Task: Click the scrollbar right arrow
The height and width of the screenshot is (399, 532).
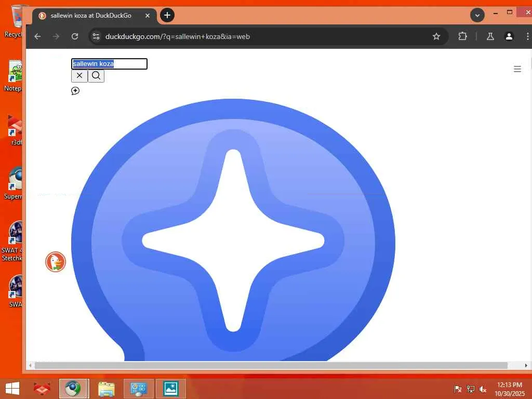Action: [526, 365]
